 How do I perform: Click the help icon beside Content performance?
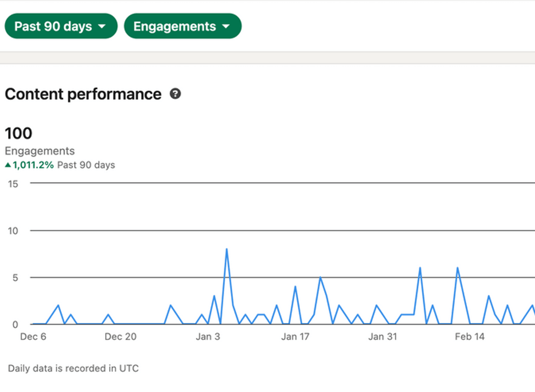coord(176,94)
